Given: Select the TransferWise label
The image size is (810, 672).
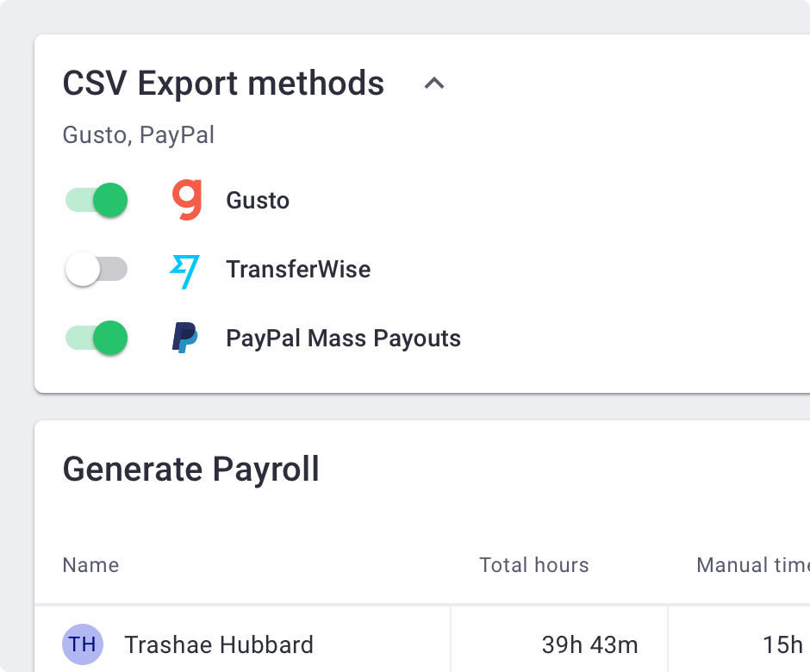Looking at the screenshot, I should (x=298, y=270).
